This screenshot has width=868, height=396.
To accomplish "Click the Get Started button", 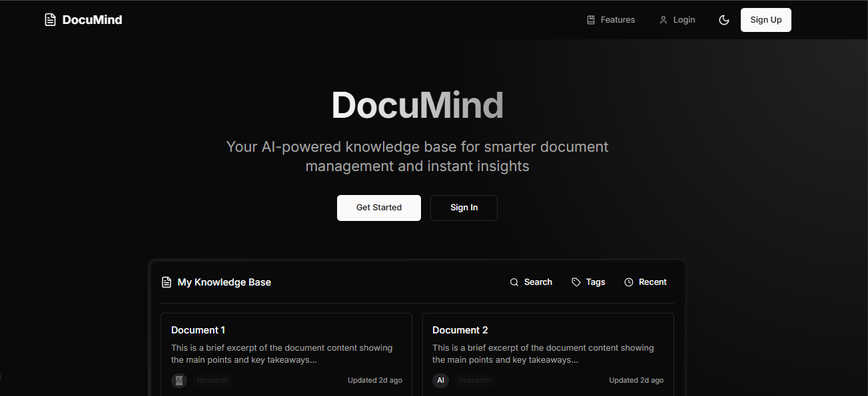I will (x=379, y=208).
